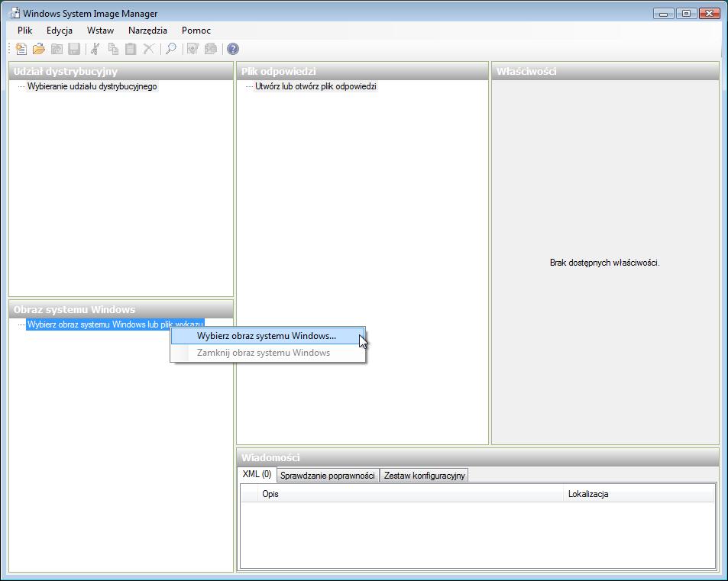Select 'Wybierz obraz systemu Windows lub plik wykazu'
728x581 pixels.
[x=115, y=324]
